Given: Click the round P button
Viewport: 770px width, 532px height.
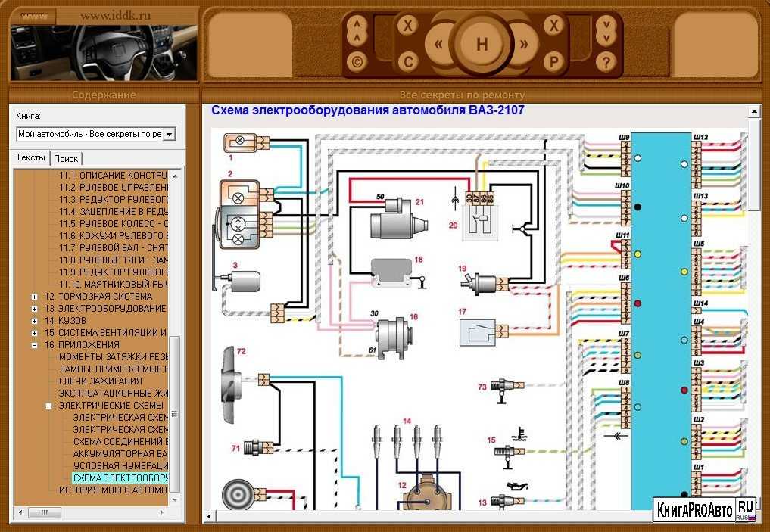Looking at the screenshot, I should pos(554,62).
